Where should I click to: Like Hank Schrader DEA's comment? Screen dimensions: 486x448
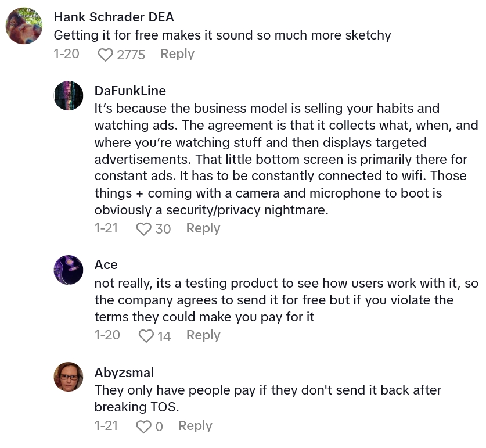click(106, 55)
